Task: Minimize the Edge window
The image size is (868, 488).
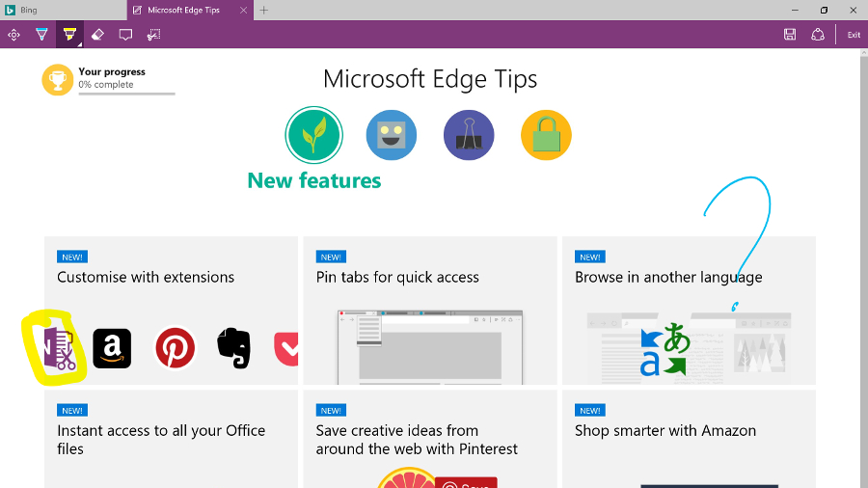Action: pos(795,10)
